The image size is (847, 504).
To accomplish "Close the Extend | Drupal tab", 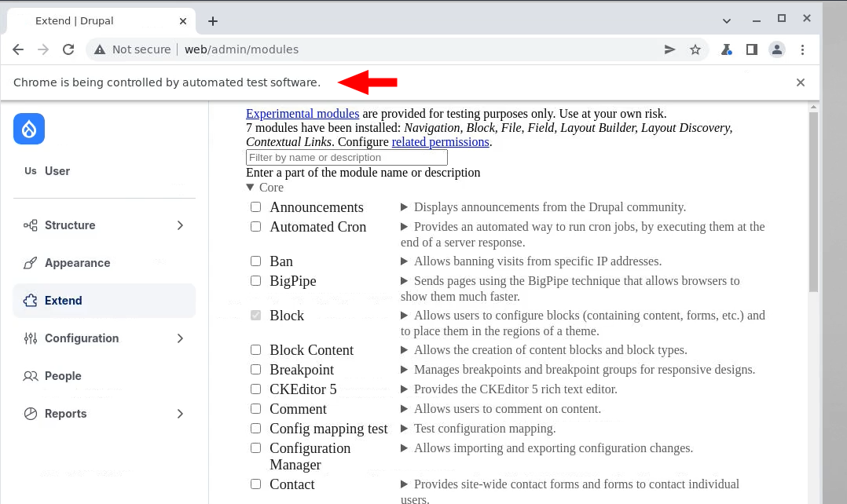I will click(183, 21).
